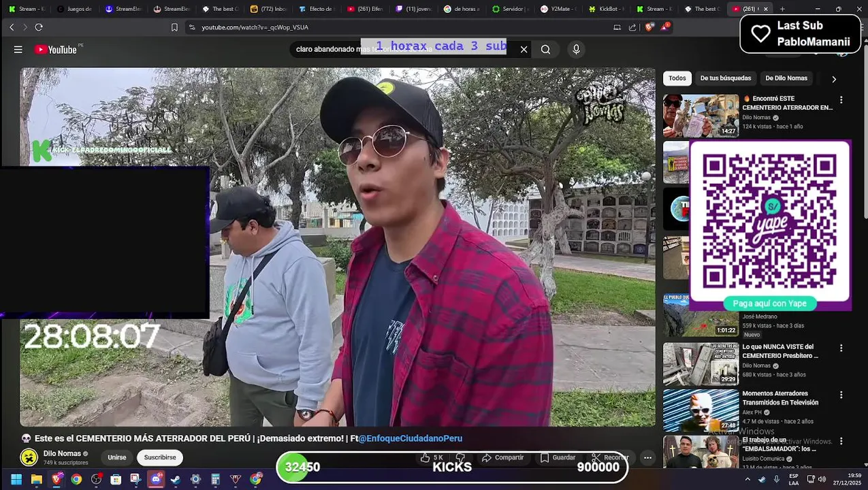Viewport: 868px width, 490px height.
Task: Click the Unirse membership button
Action: (116, 457)
